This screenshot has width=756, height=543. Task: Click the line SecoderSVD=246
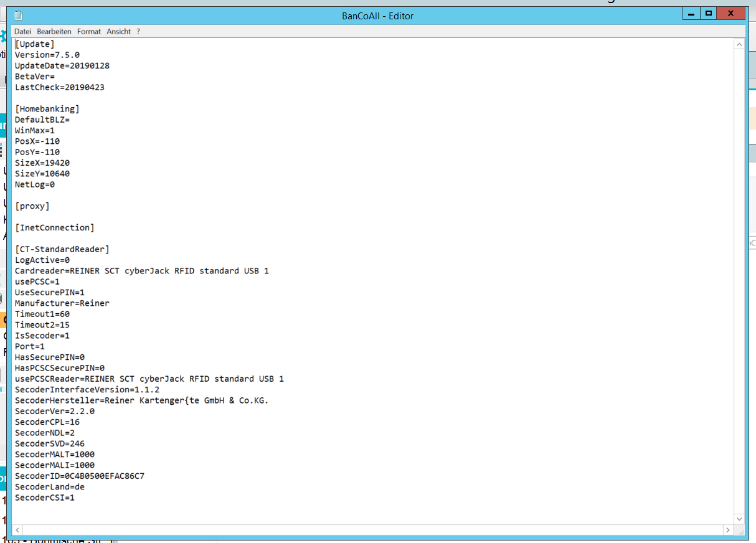(50, 443)
